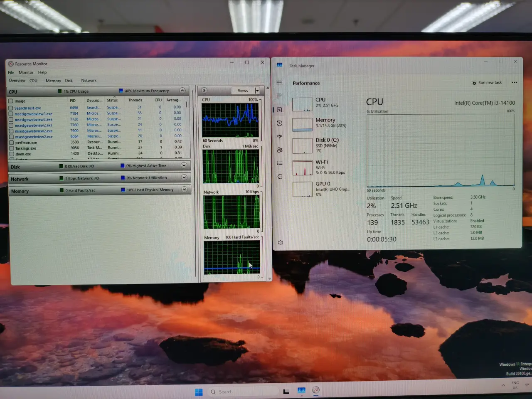This screenshot has height=399, width=532.
Task: Tick the Image header checkbox to select all
Action: (11, 101)
